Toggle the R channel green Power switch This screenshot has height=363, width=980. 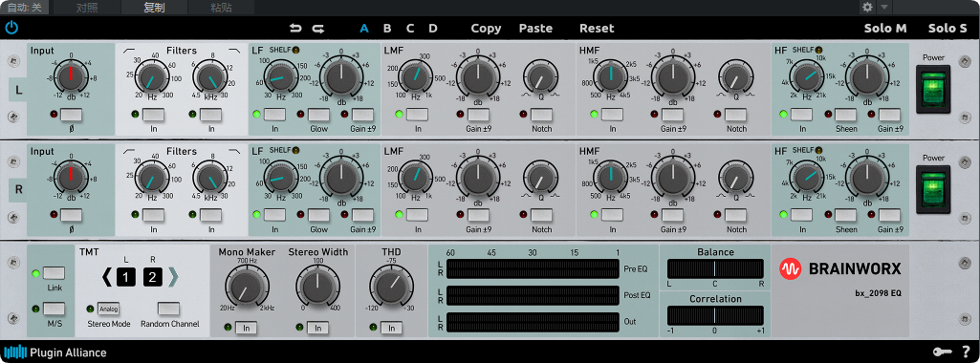[x=932, y=189]
